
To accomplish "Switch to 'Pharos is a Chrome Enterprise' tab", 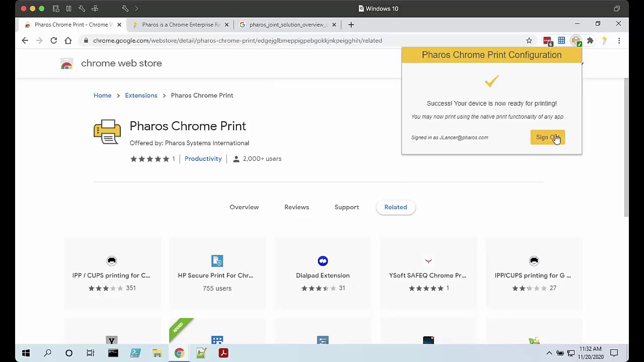I will point(181,25).
